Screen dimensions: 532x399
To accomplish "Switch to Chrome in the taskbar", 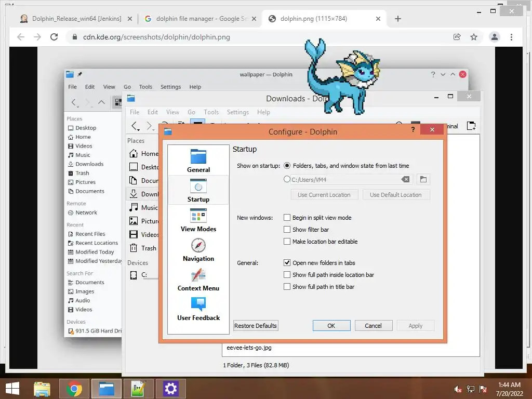I will point(74,389).
